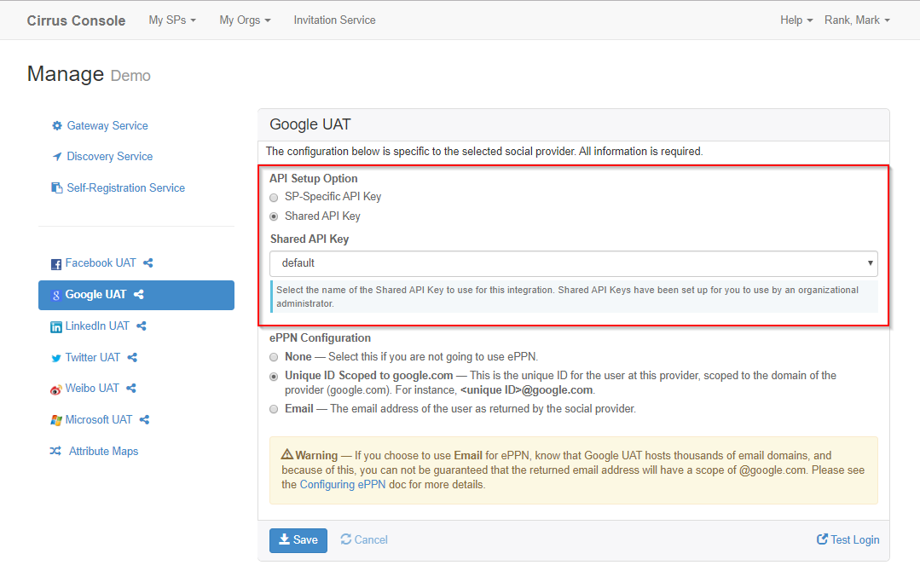Image resolution: width=920 pixels, height=588 pixels.
Task: Save the Google UAT configuration
Action: tap(298, 540)
